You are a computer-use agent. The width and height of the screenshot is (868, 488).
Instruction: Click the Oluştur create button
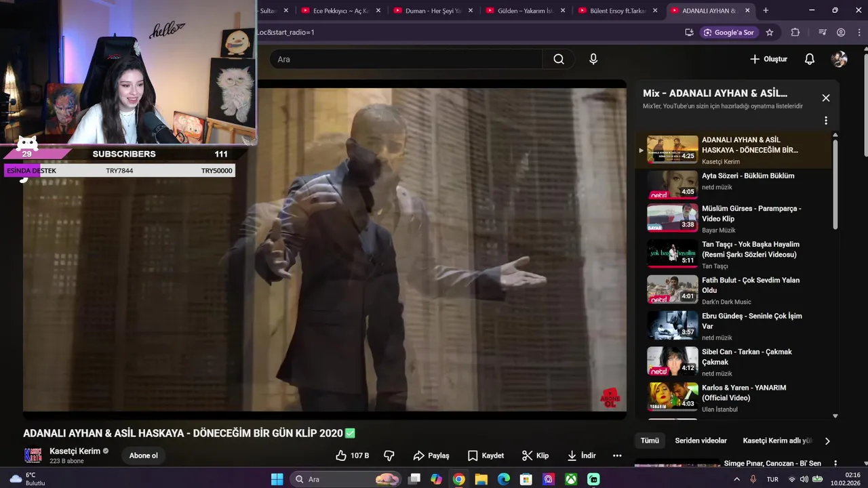pos(768,59)
